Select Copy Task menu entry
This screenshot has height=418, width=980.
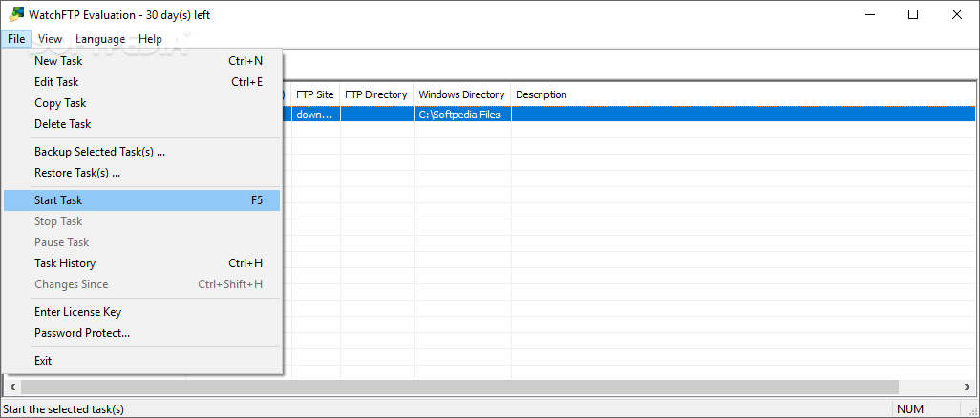142,103
